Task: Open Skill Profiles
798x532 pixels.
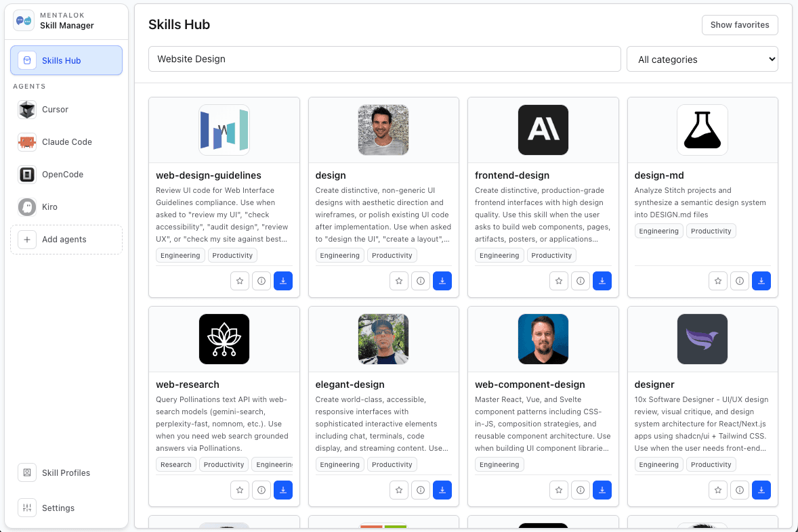Action: (x=66, y=473)
